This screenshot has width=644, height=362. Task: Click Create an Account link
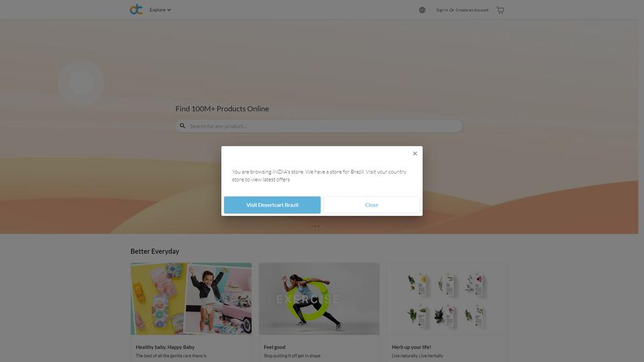point(472,10)
